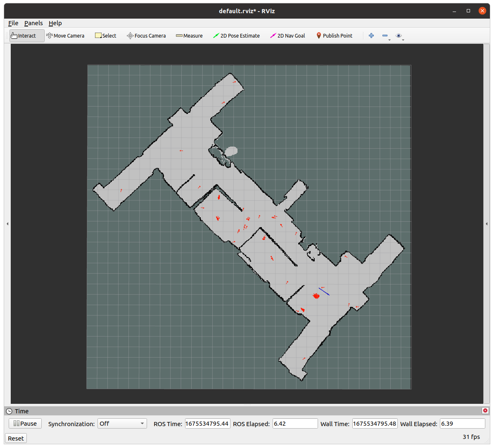Image resolution: width=494 pixels, height=448 pixels.
Task: Open the eye icon tool options
Action: pyautogui.click(x=399, y=36)
